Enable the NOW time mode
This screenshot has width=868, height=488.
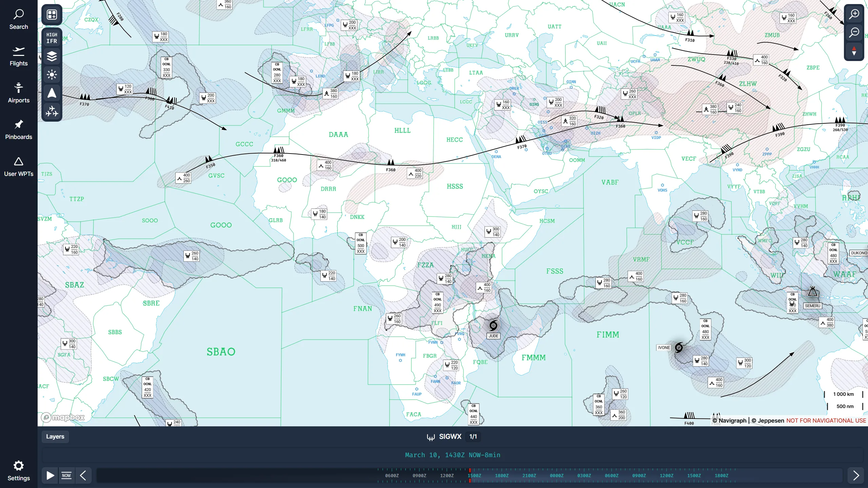[x=66, y=475]
